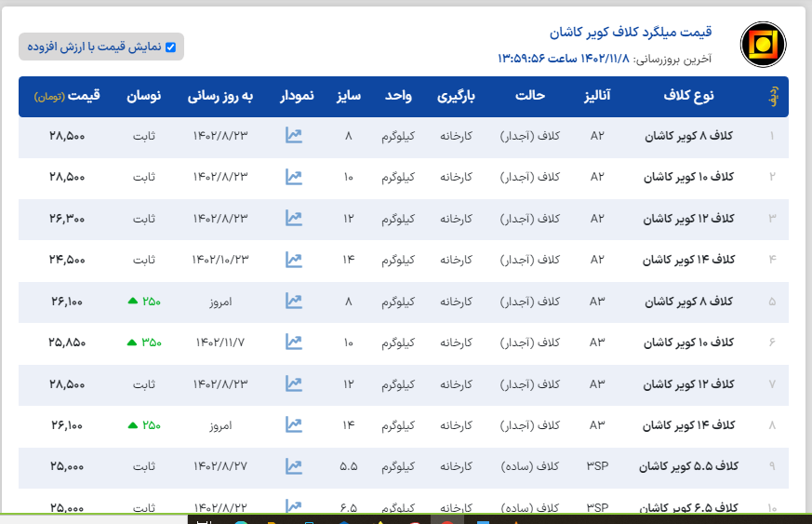This screenshot has width=812, height=524.
Task: Click chart icon in row 5 with 250 increase
Action: (x=294, y=301)
